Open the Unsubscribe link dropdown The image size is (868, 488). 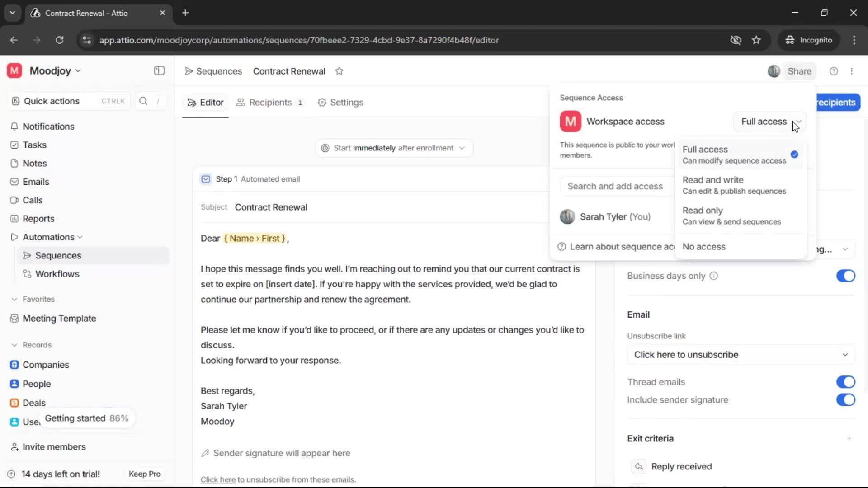(x=741, y=355)
